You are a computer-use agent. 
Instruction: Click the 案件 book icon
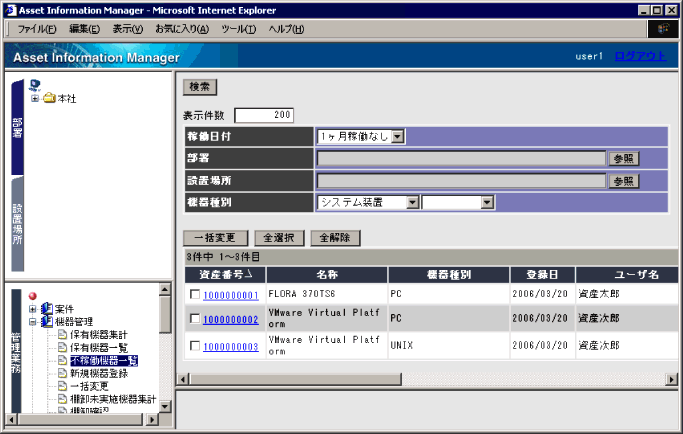click(47, 309)
